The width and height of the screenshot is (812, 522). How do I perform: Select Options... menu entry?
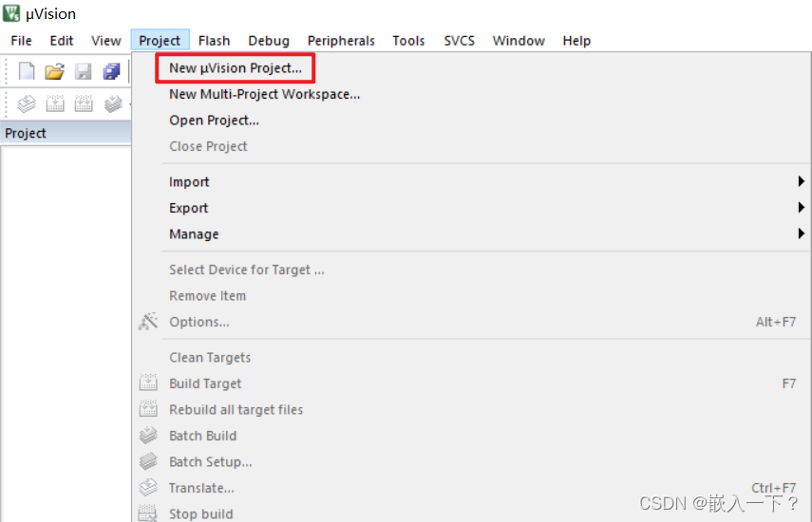472,322
